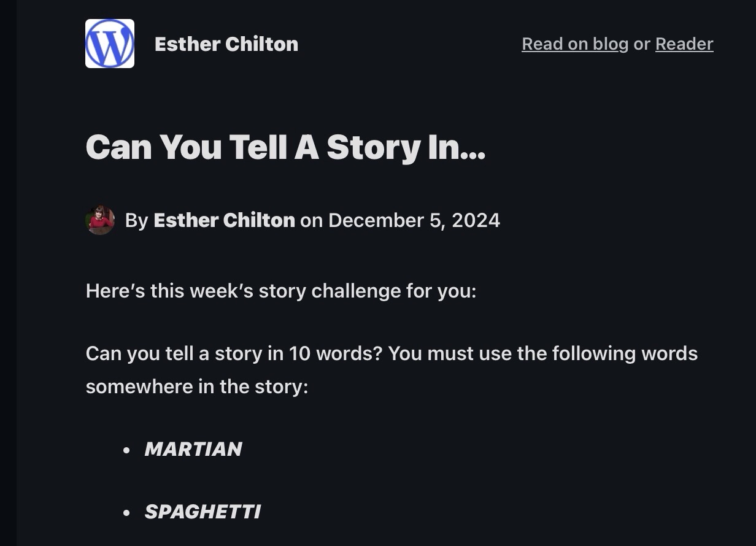Select the MARTIAN list item

click(193, 449)
